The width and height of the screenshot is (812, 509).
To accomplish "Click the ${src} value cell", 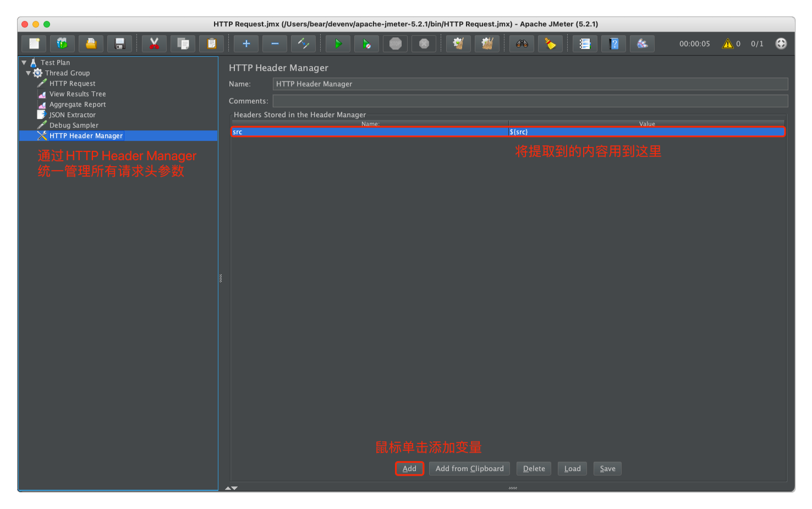I will pyautogui.click(x=646, y=132).
